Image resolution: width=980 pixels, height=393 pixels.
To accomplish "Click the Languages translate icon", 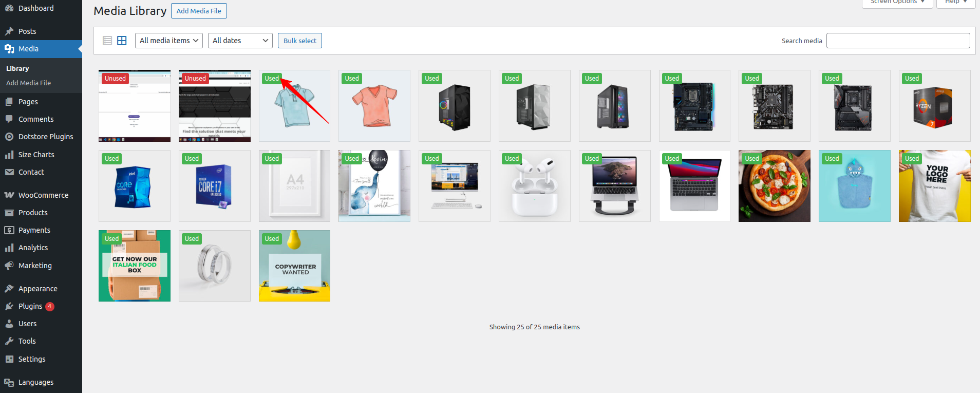I will pyautogui.click(x=9, y=382).
